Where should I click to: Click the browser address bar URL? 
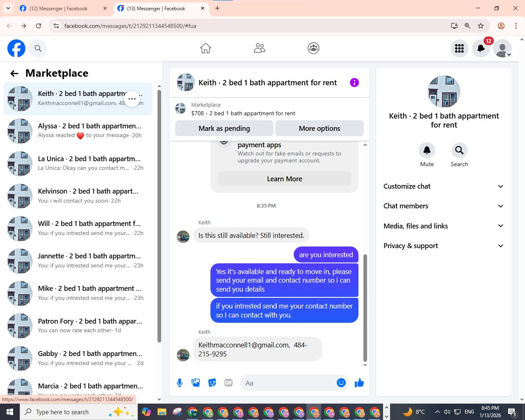(x=130, y=26)
